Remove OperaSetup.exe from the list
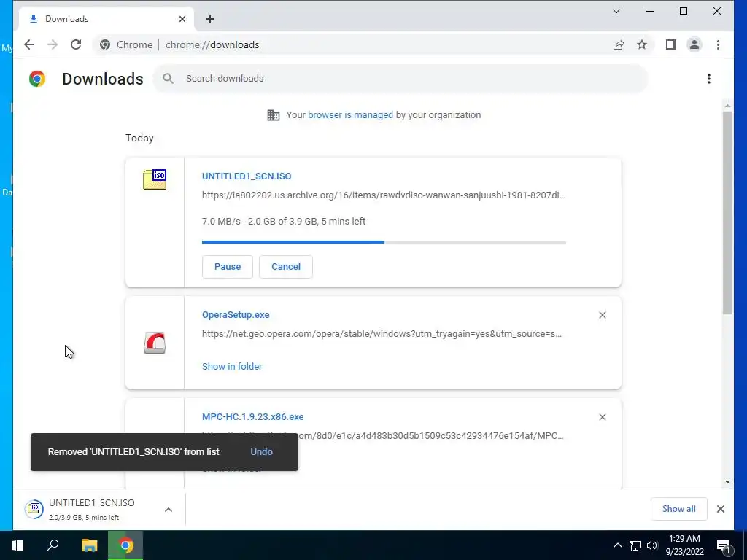This screenshot has height=560, width=747. pos(602,315)
